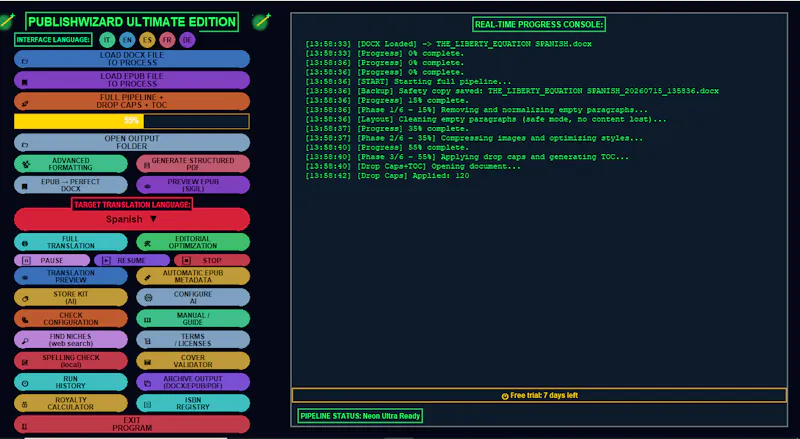Open the Spanish target language dropdown
The image size is (800, 439).
132,219
